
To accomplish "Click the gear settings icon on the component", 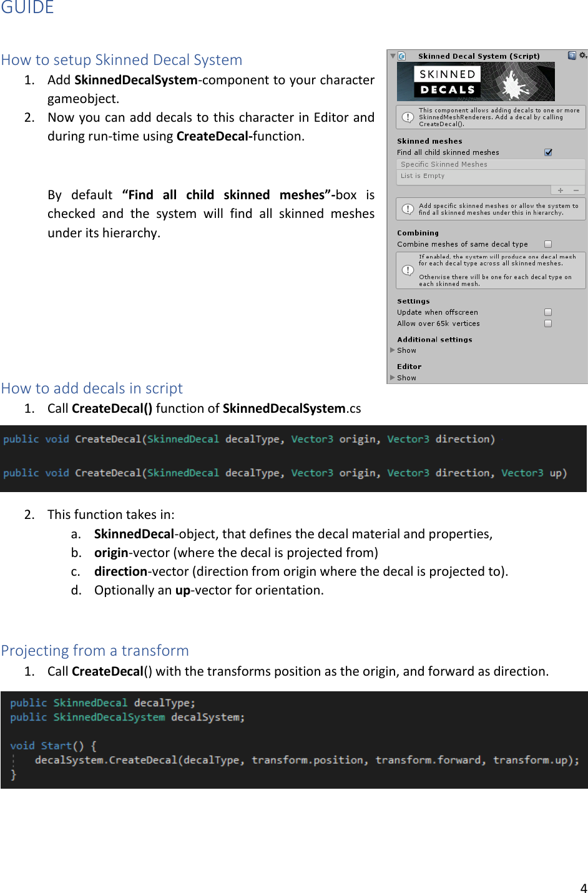I will [x=582, y=55].
